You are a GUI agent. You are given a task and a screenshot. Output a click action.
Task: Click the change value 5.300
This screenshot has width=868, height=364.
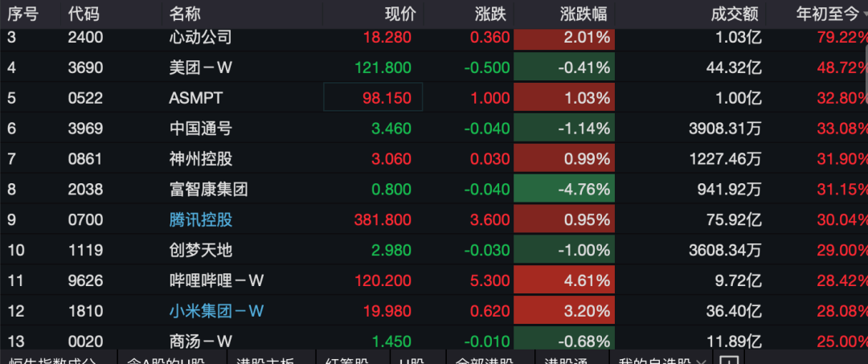[x=490, y=280]
